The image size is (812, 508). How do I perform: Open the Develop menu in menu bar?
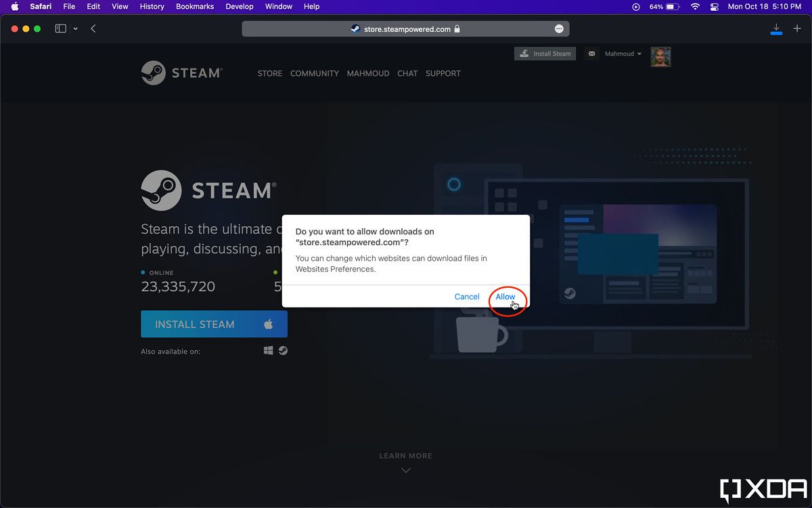239,7
